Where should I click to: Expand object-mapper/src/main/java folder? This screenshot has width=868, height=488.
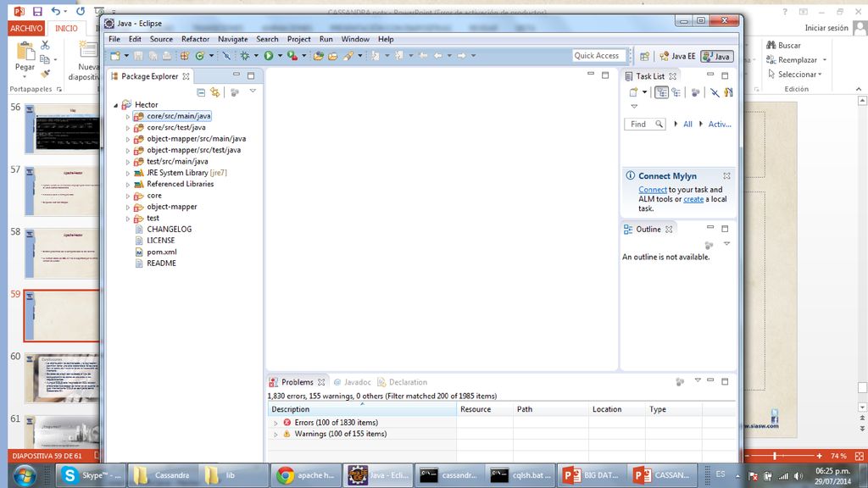(x=128, y=140)
